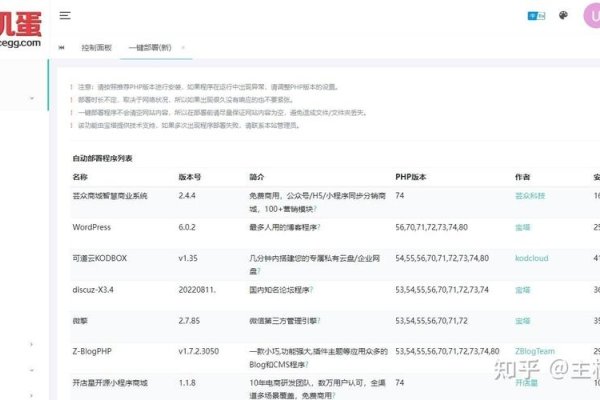Open the kodcloud author link

(532, 258)
